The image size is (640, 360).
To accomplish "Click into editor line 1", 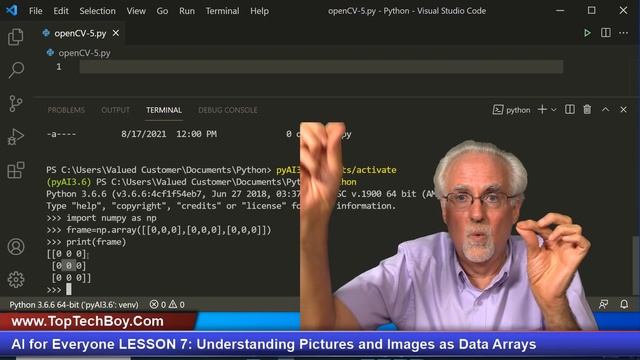I will pyautogui.click(x=321, y=67).
